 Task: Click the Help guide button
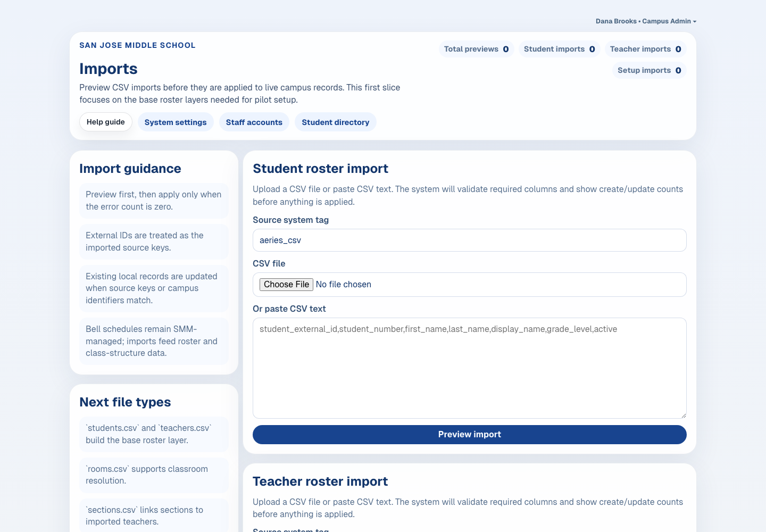106,122
